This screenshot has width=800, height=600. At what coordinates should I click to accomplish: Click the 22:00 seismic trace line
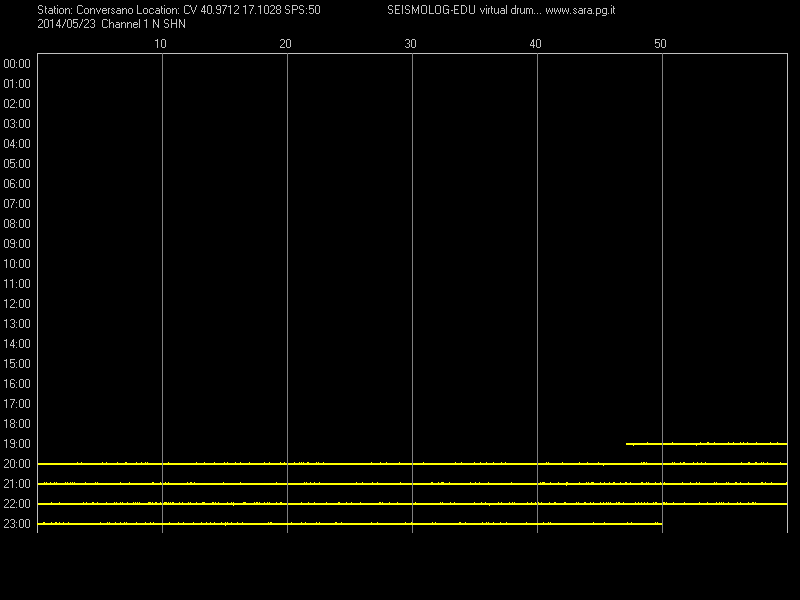tap(412, 504)
